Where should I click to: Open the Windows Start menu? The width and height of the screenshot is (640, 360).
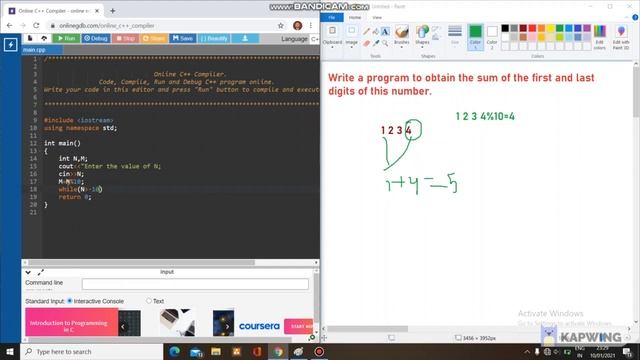tap(10, 351)
